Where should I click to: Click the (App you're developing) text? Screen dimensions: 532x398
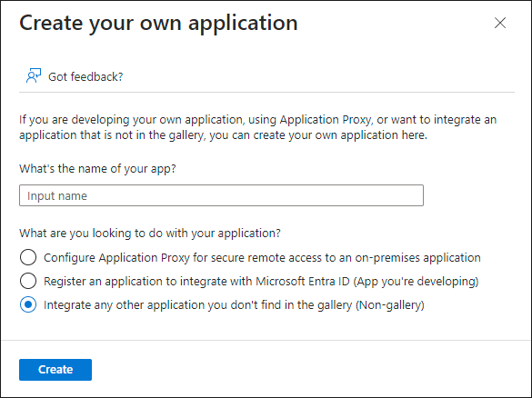[416, 282]
